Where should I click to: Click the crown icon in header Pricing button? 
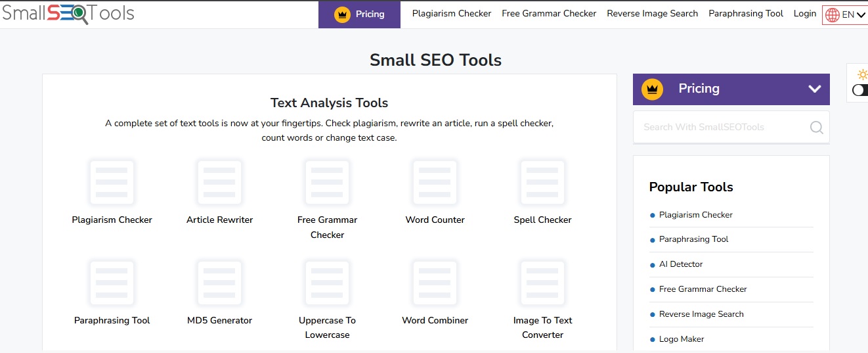342,14
